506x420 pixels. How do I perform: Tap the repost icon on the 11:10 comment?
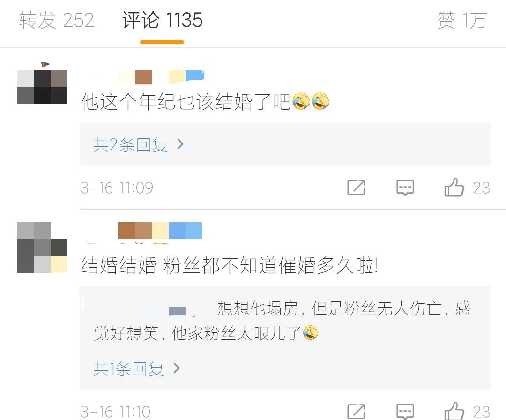tap(356, 411)
